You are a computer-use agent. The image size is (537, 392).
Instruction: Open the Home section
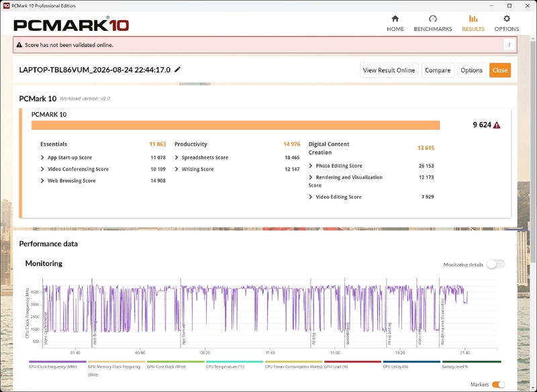pyautogui.click(x=395, y=23)
